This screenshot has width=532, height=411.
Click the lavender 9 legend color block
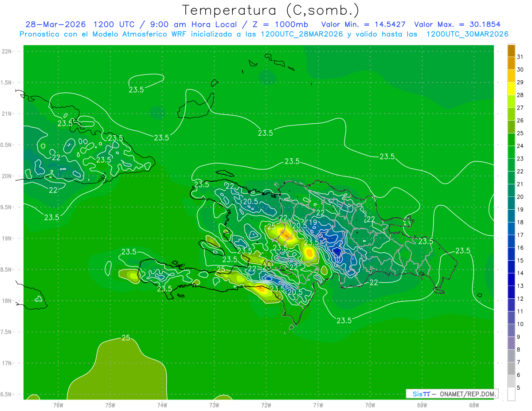(x=511, y=330)
